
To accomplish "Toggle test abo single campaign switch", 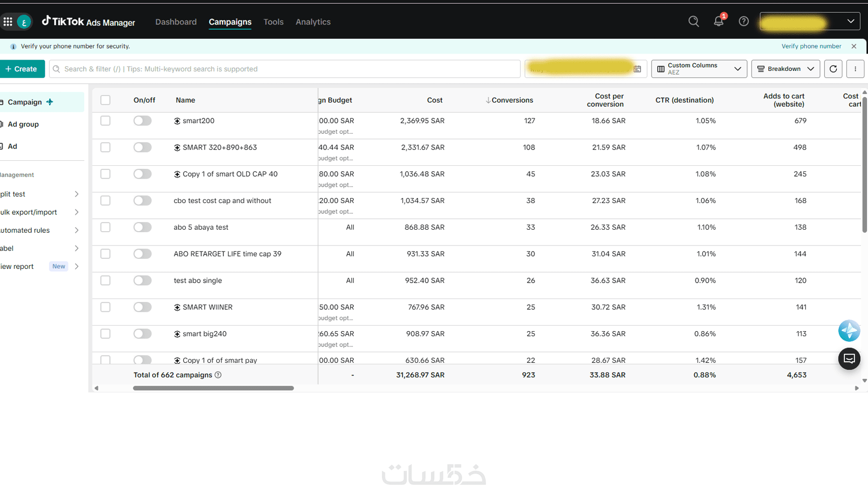I will point(142,280).
